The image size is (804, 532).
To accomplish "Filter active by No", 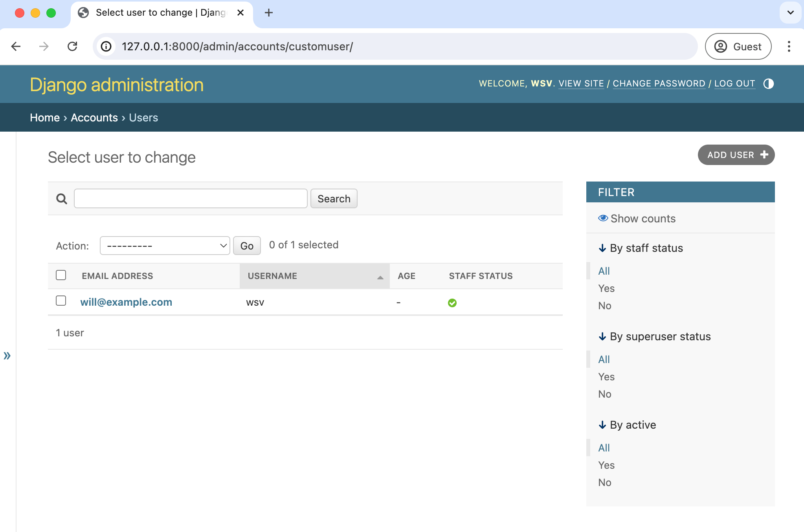I will click(605, 482).
